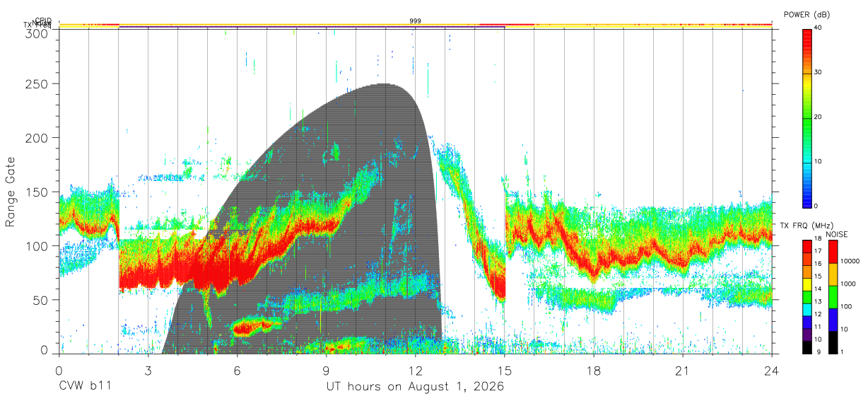The width and height of the screenshot is (868, 401).
Task: Click the '9' TX frequency scale label
Action: 819,352
